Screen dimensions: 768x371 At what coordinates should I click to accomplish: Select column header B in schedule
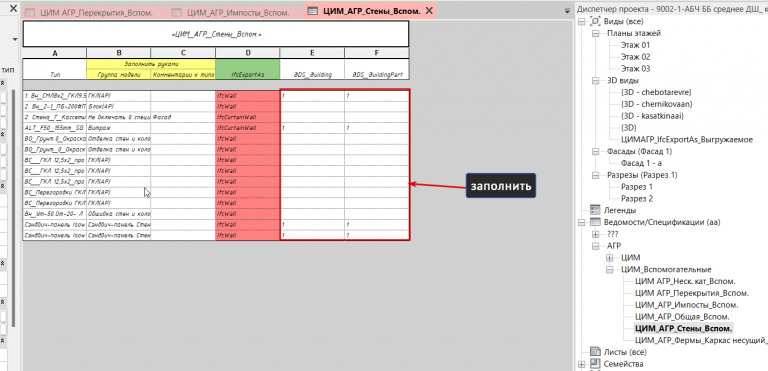119,53
